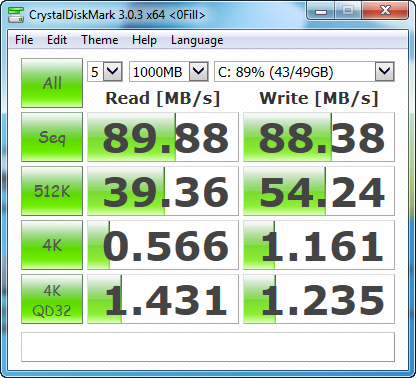Click the 512K write result 54.24
The image size is (416, 378).
pos(319,191)
